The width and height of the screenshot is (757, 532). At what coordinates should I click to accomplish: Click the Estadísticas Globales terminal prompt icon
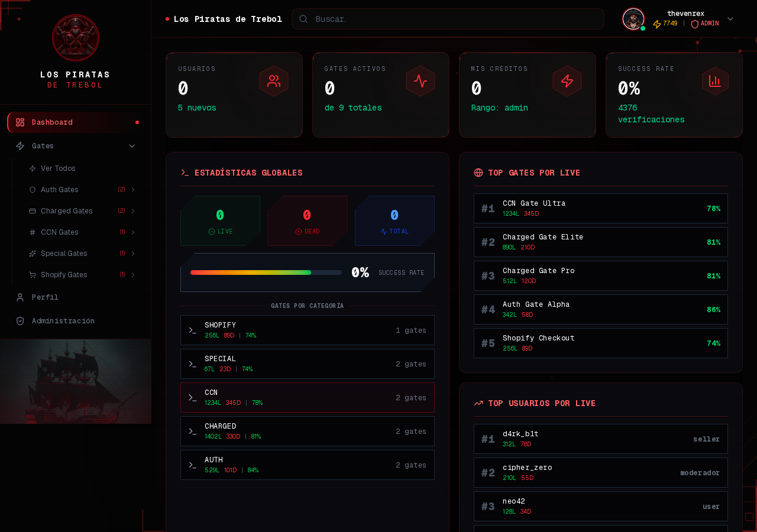tap(185, 173)
